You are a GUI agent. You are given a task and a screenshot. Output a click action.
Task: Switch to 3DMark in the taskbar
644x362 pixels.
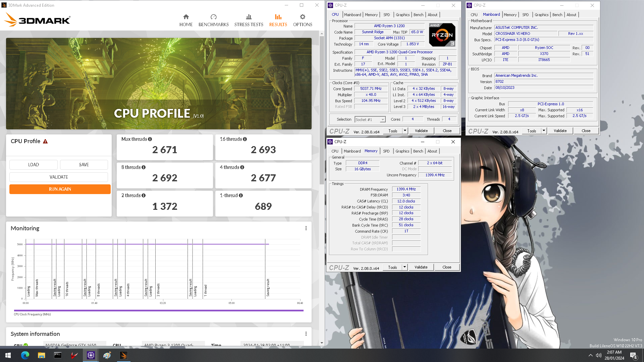pyautogui.click(x=123, y=355)
